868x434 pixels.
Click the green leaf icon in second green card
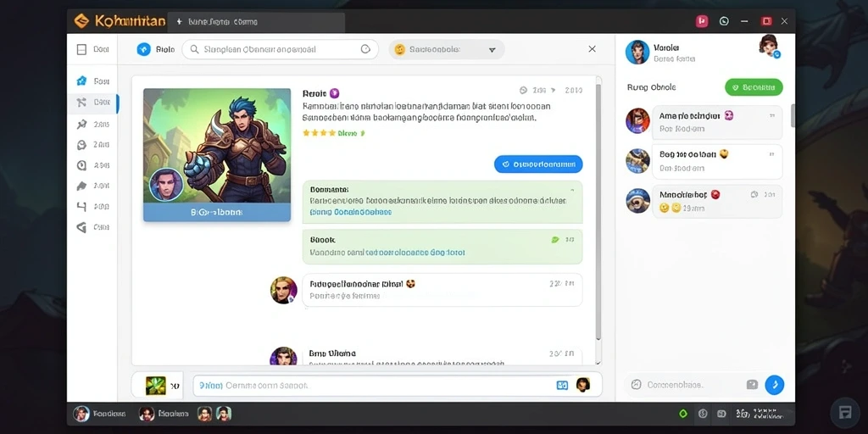click(x=555, y=240)
